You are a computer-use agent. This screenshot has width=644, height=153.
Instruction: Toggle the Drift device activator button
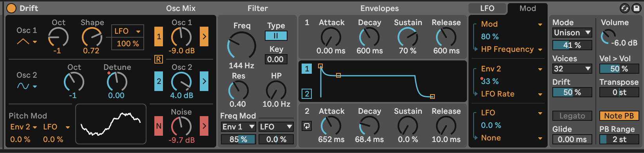11,8
